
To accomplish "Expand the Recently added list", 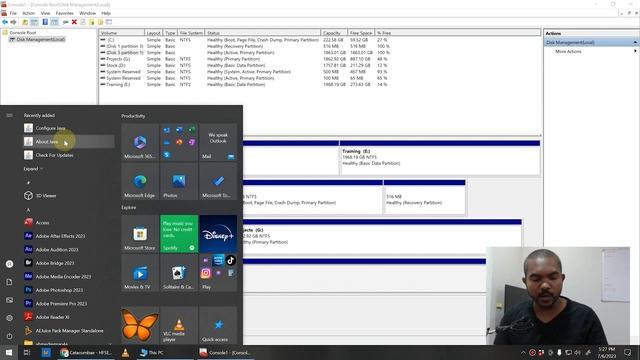I will point(33,169).
